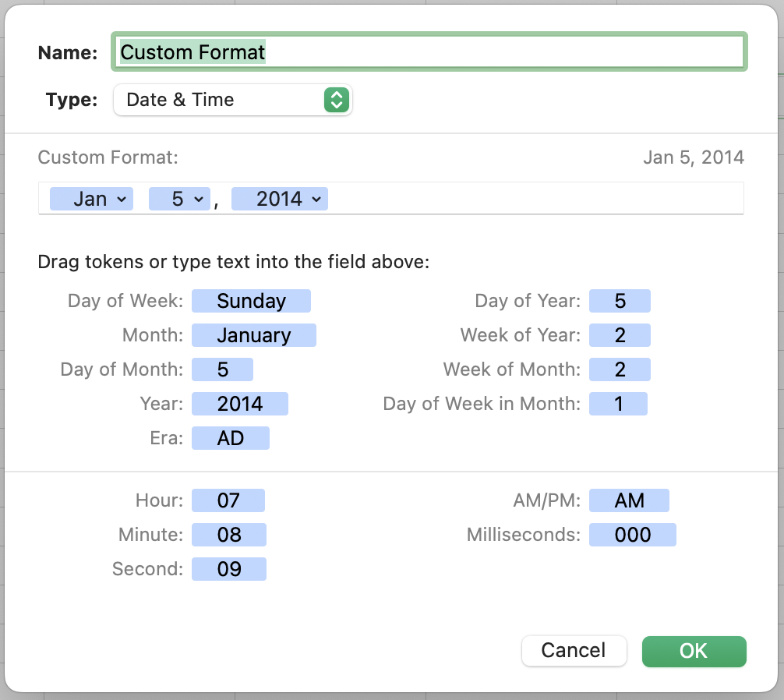Expand the day 5 token dropdown
The image size is (784, 700).
(199, 200)
